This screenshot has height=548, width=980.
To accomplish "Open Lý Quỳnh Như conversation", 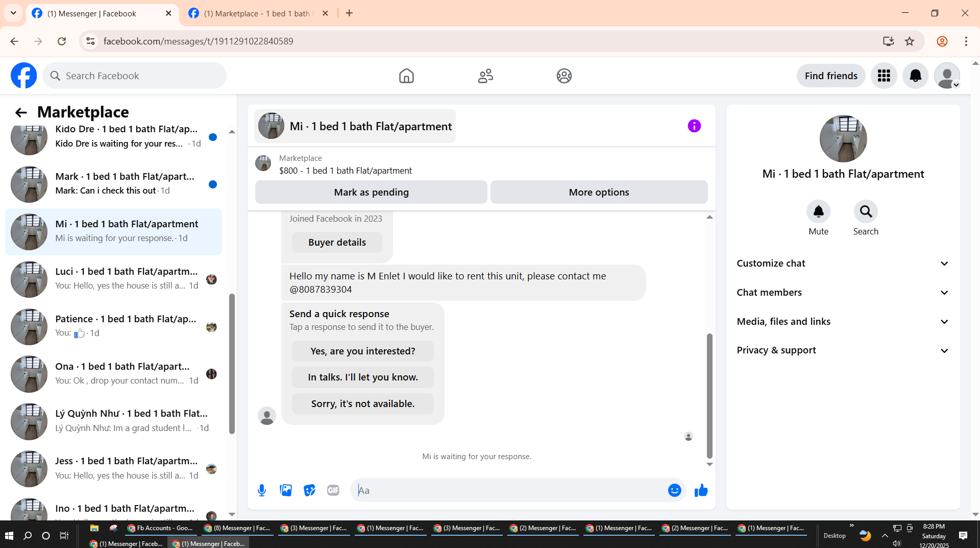I will (x=113, y=421).
